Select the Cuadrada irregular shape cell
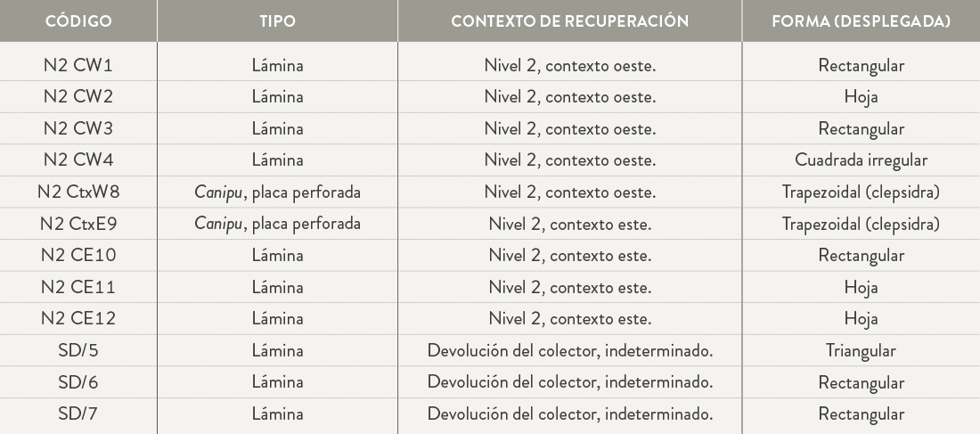 [861, 160]
